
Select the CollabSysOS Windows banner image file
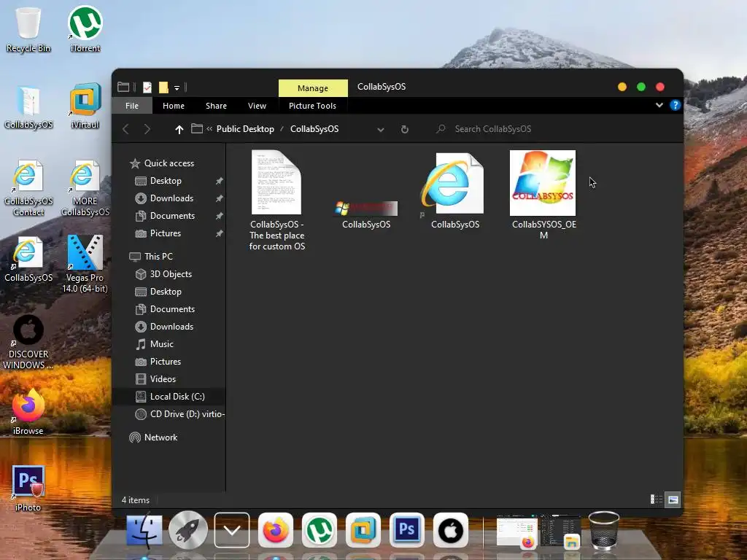[x=366, y=214]
